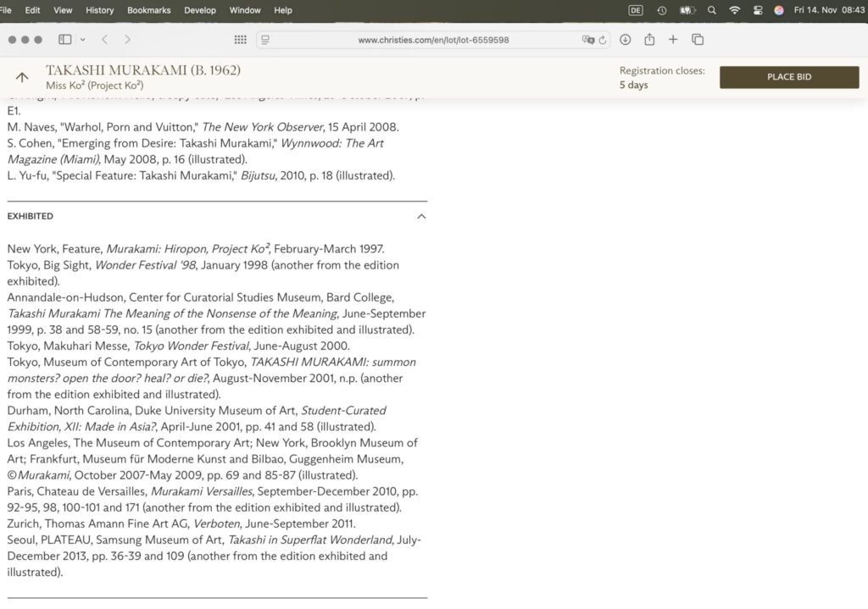Go forward to the next page
This screenshot has height=609, width=868.
click(x=127, y=40)
